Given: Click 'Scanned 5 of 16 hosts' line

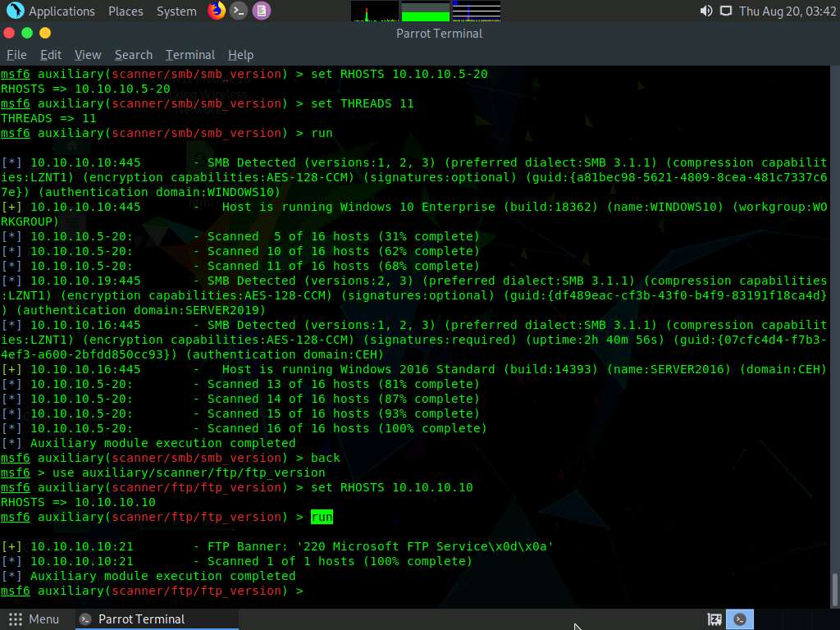Looking at the screenshot, I should point(240,236).
